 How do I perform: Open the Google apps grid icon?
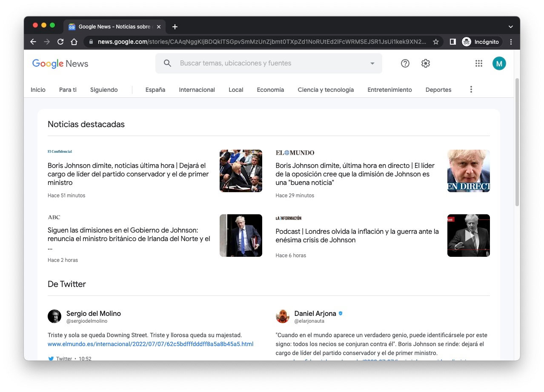click(x=478, y=63)
